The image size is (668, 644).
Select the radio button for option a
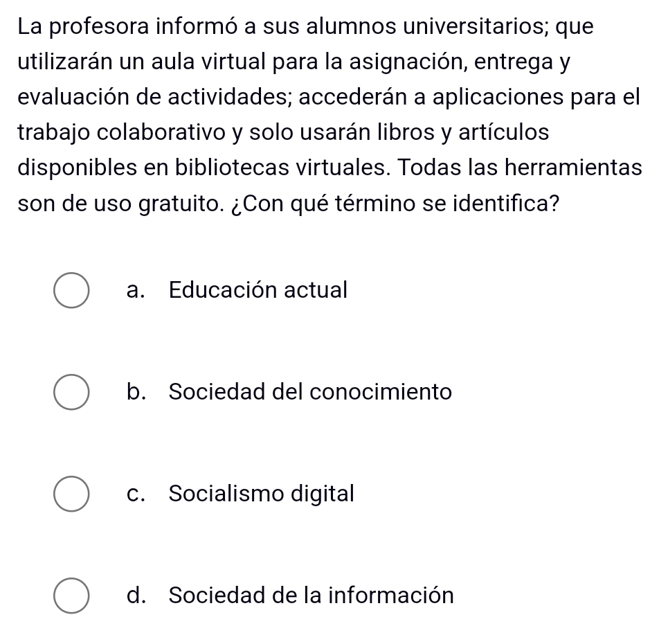(71, 291)
